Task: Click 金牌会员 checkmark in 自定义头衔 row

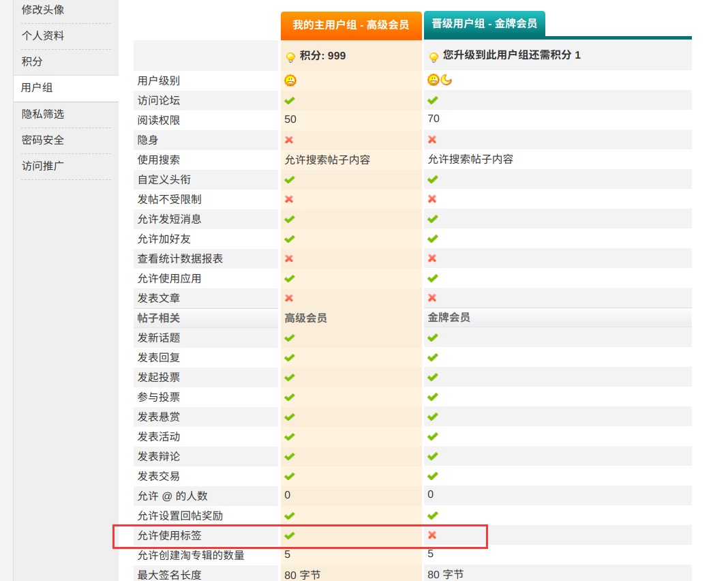Action: point(433,179)
